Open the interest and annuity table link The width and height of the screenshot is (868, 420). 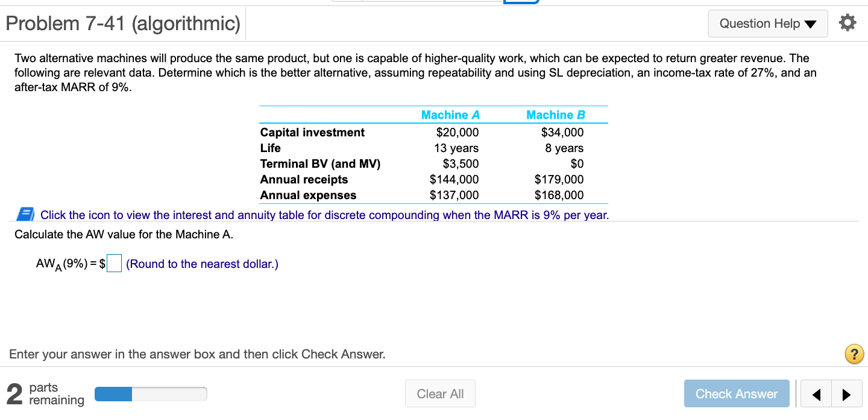[x=324, y=215]
